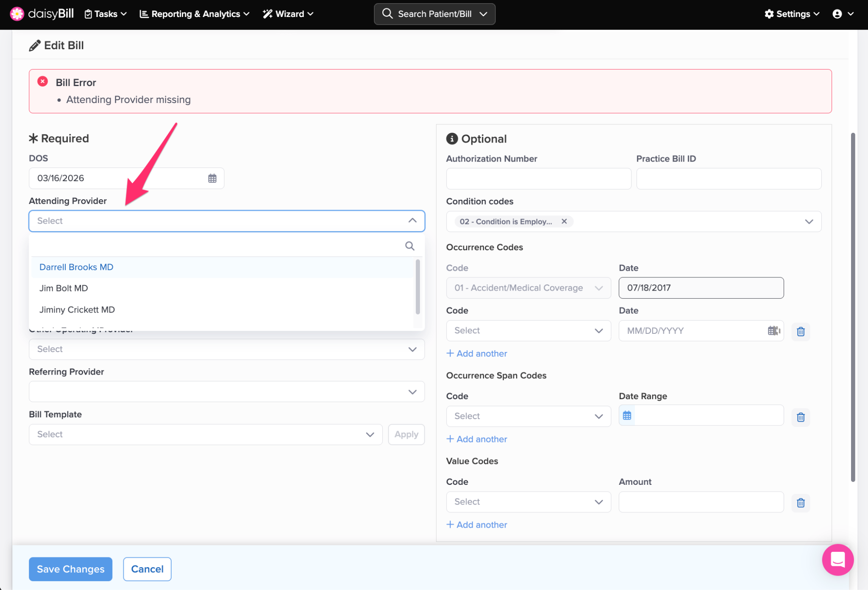868x590 pixels.
Task: Delete the Value Codes row
Action: click(800, 503)
